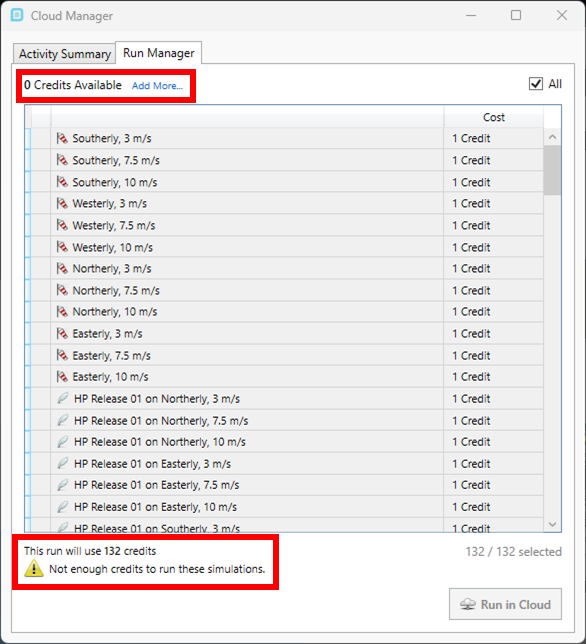
Task: Click the feather icon for HP Release 01 on Easterly, 10 m/s
Action: coord(62,507)
